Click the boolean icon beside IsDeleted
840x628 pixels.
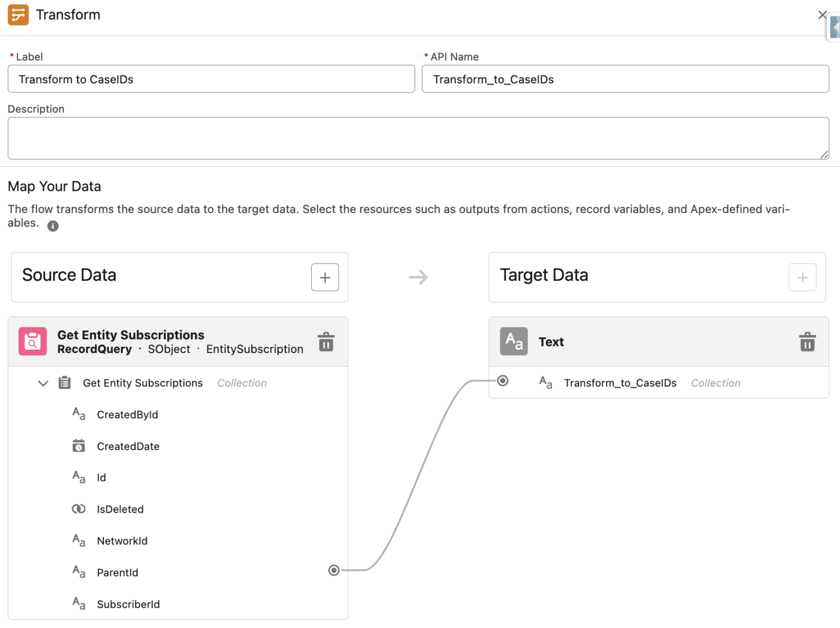point(79,508)
